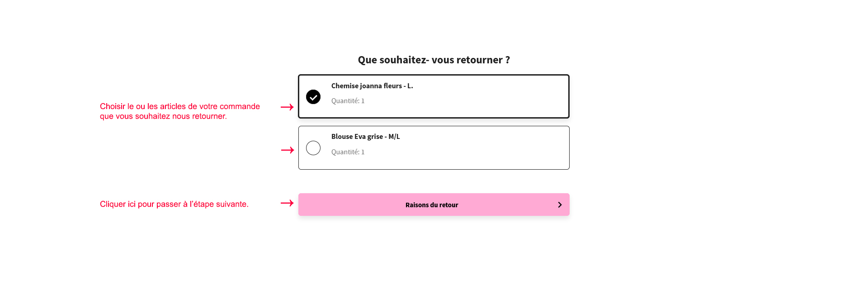This screenshot has height=300, width=868.
Task: Click the 'Raisons du retour' label text
Action: 432,205
